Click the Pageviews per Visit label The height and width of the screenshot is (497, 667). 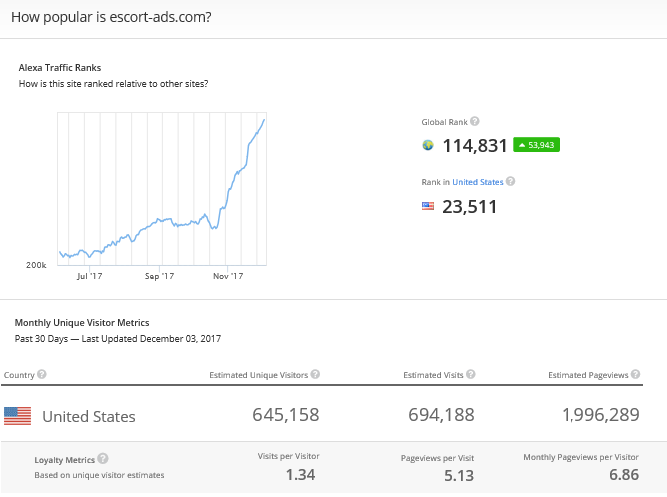click(x=437, y=458)
